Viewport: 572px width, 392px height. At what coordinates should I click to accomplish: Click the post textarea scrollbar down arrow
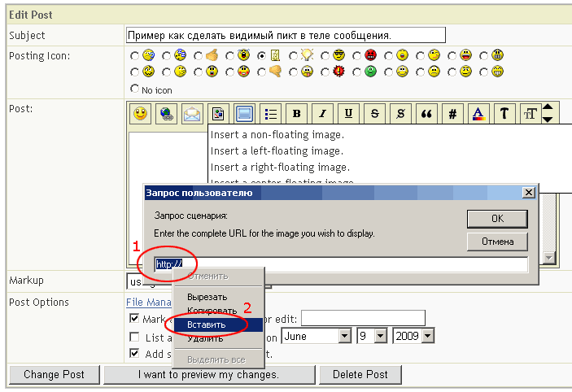[x=549, y=258]
